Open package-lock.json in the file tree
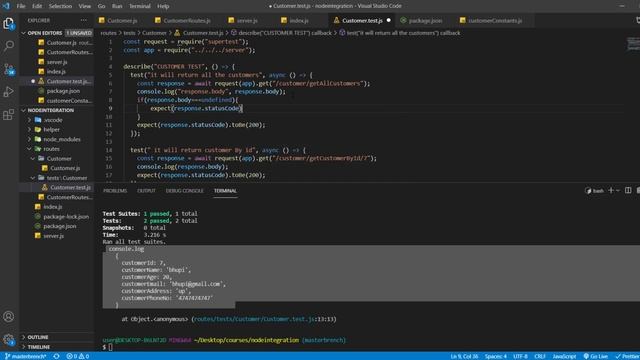Viewport: 640px width, 360px height. 56,216
